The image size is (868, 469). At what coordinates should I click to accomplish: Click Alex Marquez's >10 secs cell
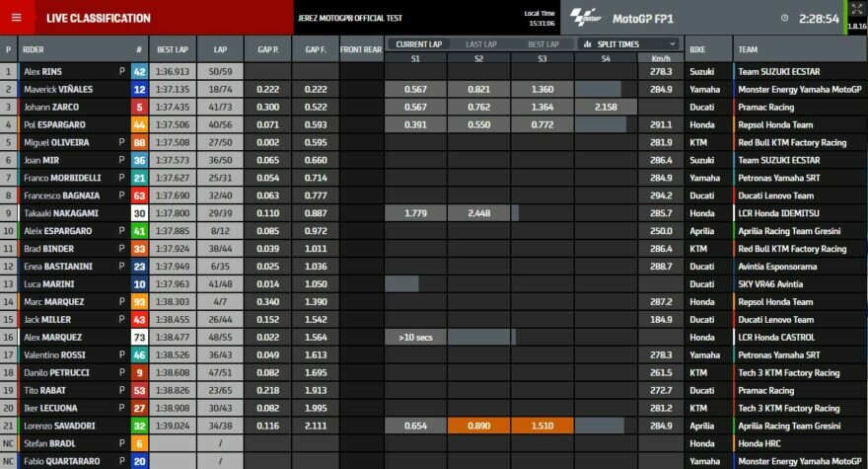(x=415, y=337)
